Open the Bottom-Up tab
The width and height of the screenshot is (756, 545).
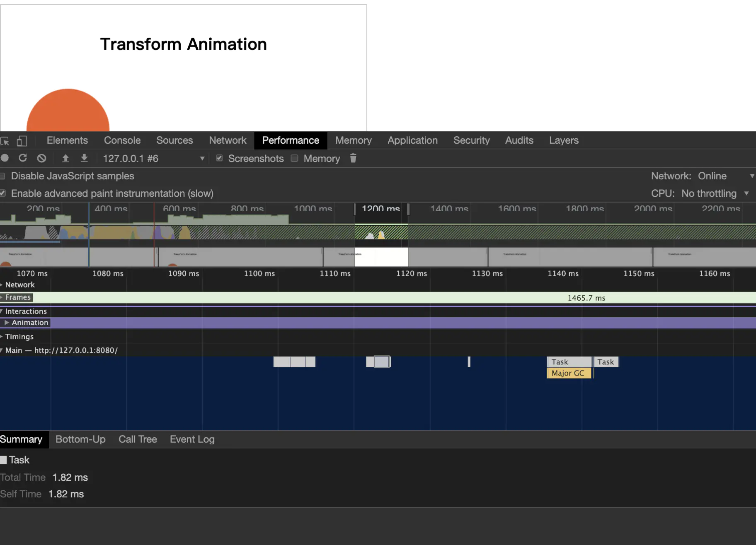[80, 439]
